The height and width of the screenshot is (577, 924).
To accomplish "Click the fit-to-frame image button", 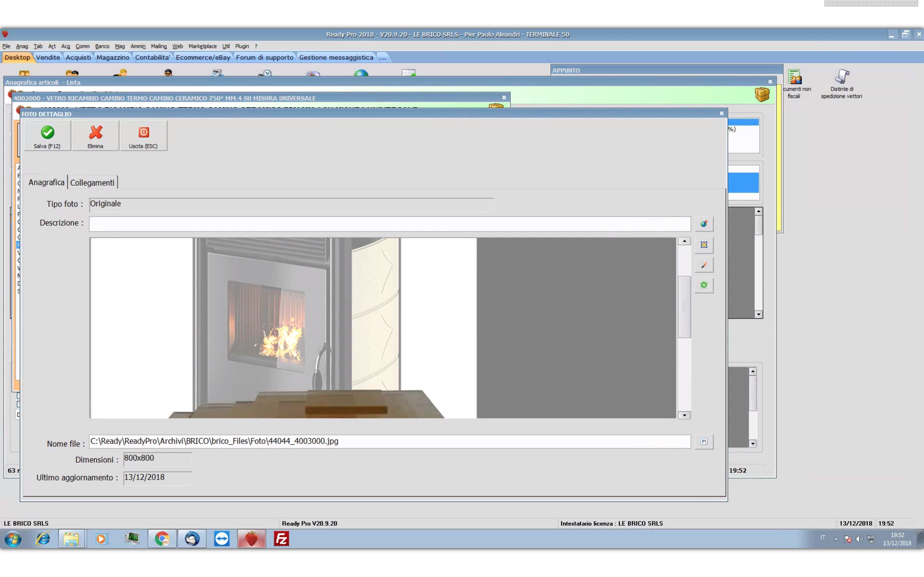I will click(704, 245).
